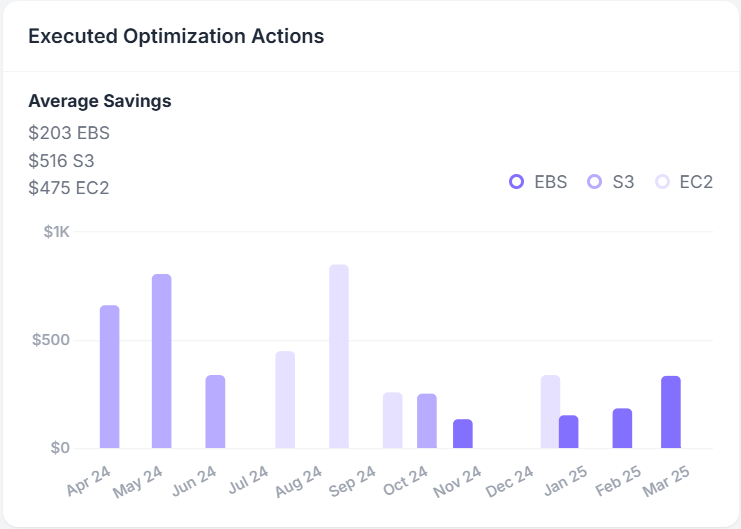The width and height of the screenshot is (741, 529).
Task: Select the May 24 S3 bar
Action: [x=162, y=361]
